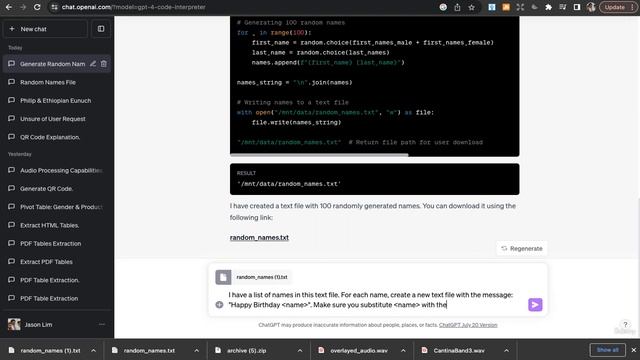Screen dimensions: 640x360
Task: Download the random_names.txt link
Action: 259,238
